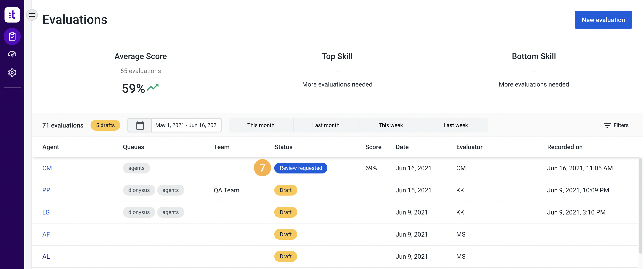Image resolution: width=644 pixels, height=269 pixels.
Task: Click the Bottom Skill heading
Action: click(533, 56)
